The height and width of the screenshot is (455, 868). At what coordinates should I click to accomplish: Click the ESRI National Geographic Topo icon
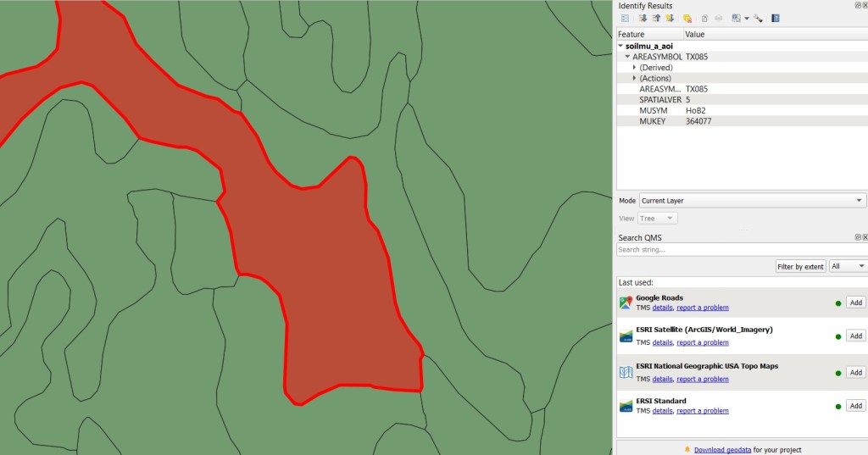(626, 372)
